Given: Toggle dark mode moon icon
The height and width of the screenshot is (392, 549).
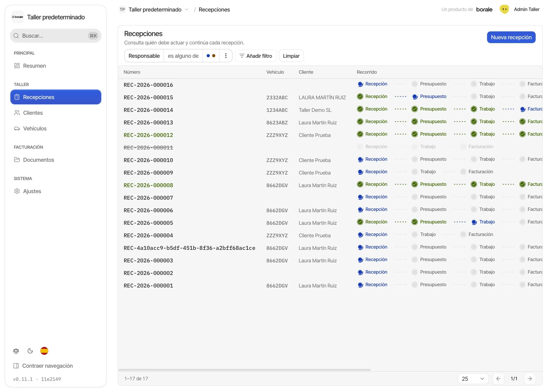Looking at the screenshot, I should (x=30, y=351).
